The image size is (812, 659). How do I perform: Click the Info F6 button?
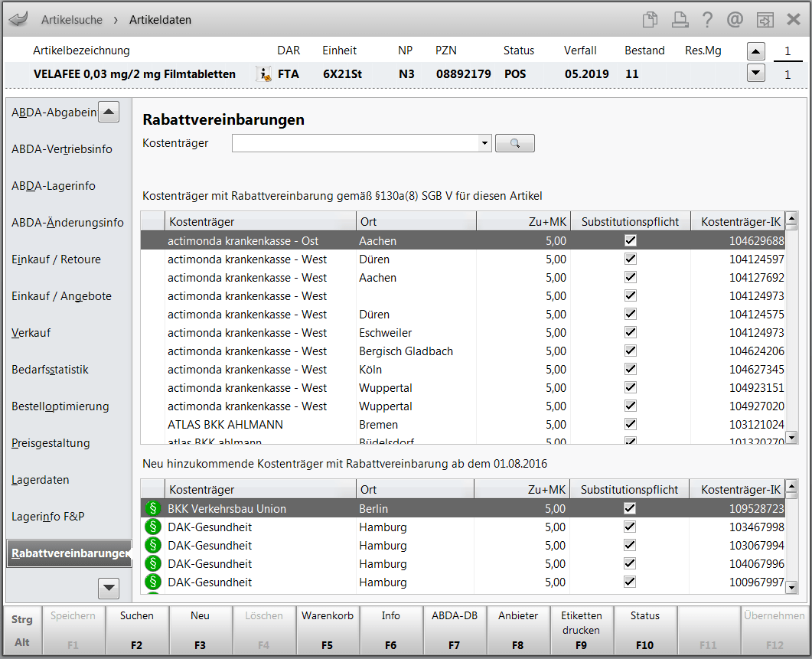click(391, 630)
